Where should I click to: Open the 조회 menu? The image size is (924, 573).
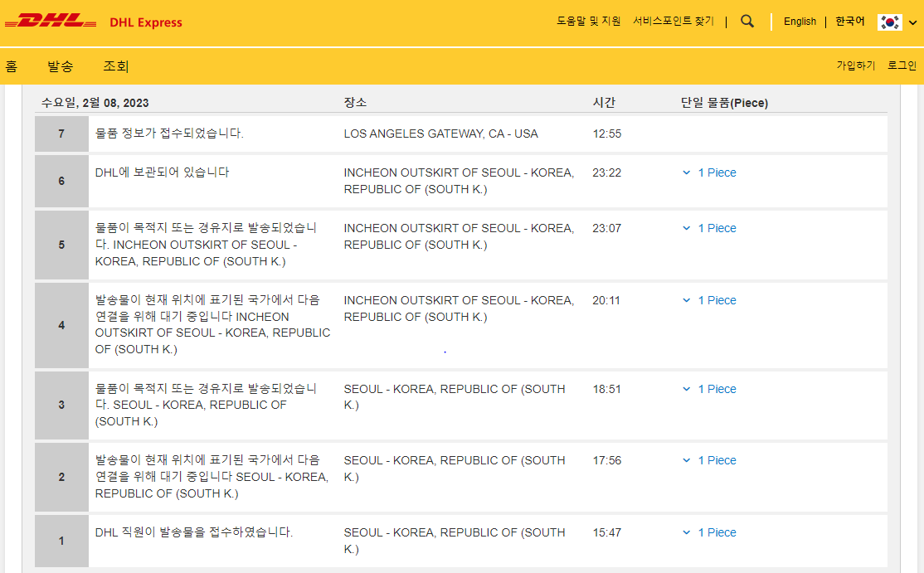click(x=116, y=66)
